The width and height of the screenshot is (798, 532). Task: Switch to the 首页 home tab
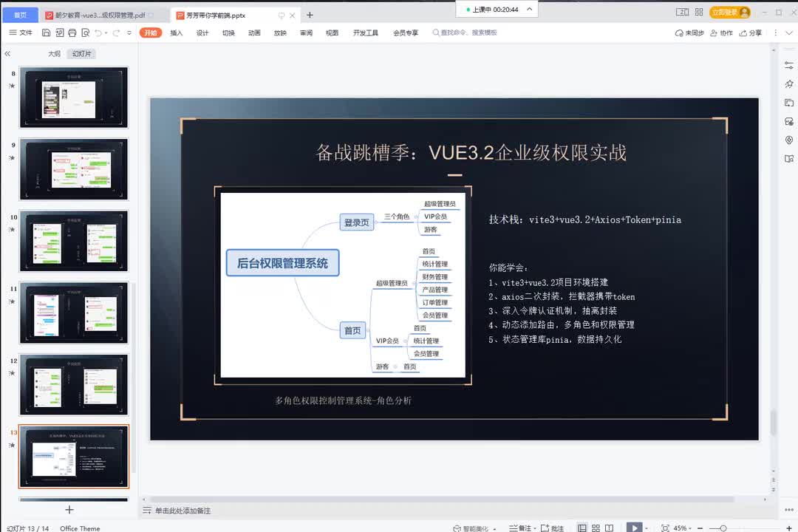click(21, 16)
